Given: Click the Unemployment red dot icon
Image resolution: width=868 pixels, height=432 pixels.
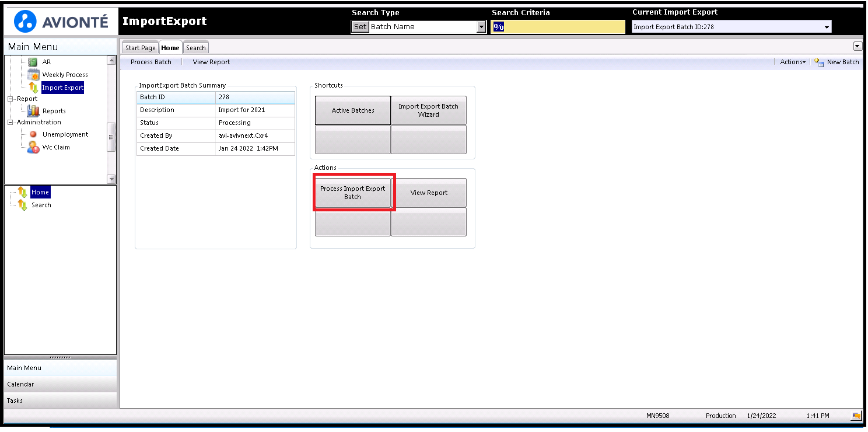Looking at the screenshot, I should [x=33, y=134].
